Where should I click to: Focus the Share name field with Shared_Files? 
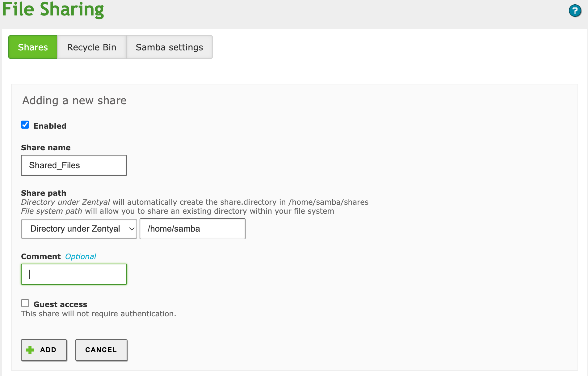[x=74, y=165]
